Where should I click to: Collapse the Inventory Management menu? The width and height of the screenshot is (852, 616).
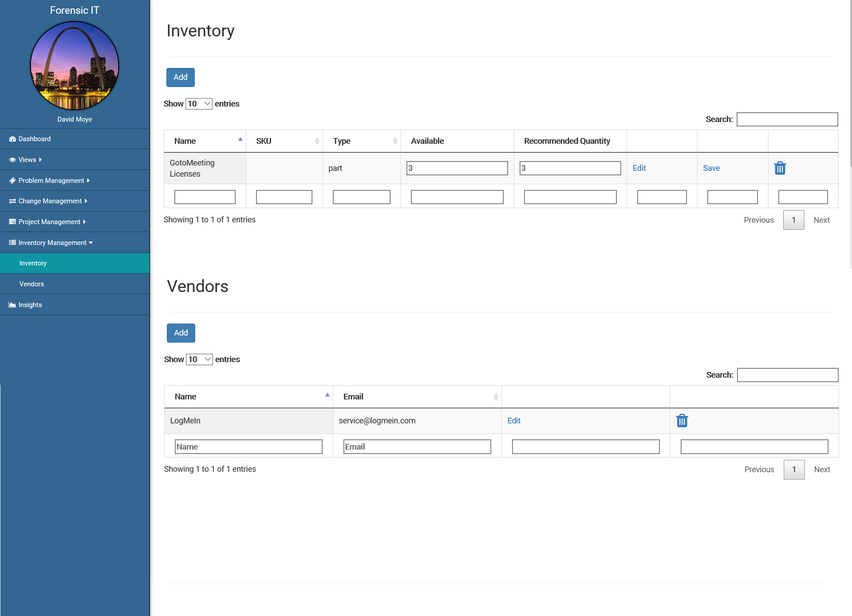52,243
